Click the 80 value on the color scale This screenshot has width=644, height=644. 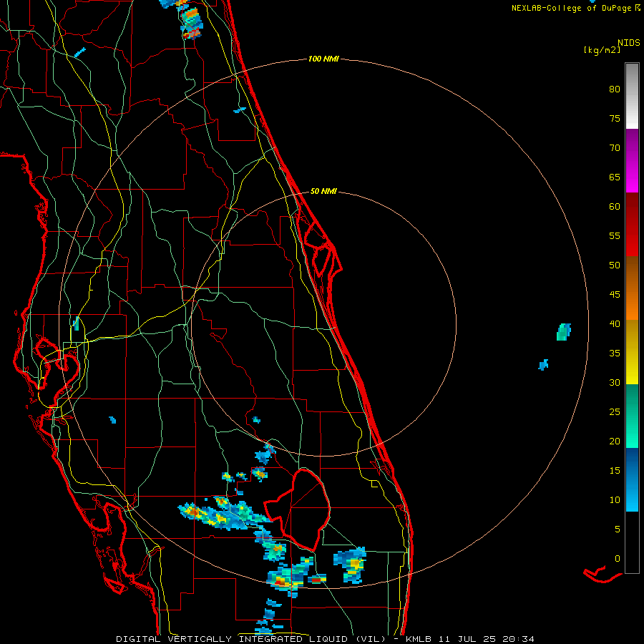(615, 89)
